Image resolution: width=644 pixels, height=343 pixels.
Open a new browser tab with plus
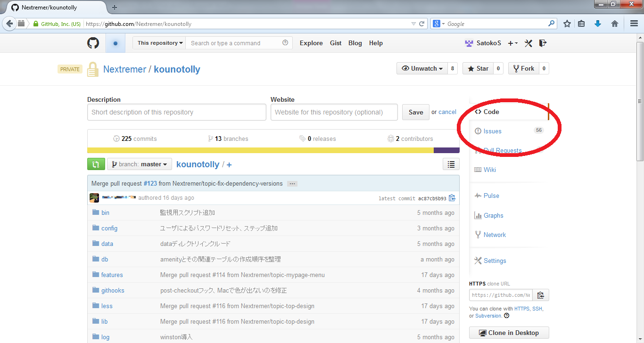115,8
